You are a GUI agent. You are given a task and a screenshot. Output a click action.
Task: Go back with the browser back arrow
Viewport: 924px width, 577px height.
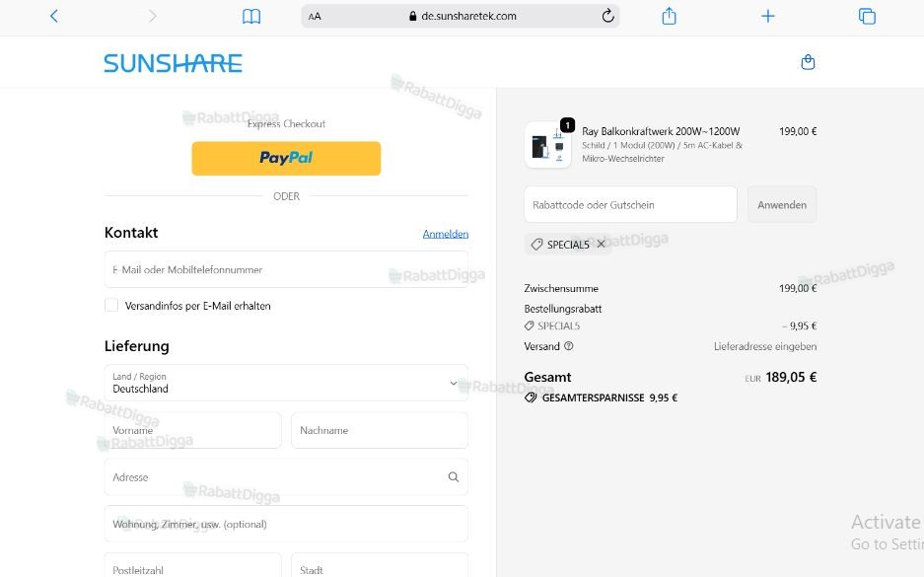(54, 16)
